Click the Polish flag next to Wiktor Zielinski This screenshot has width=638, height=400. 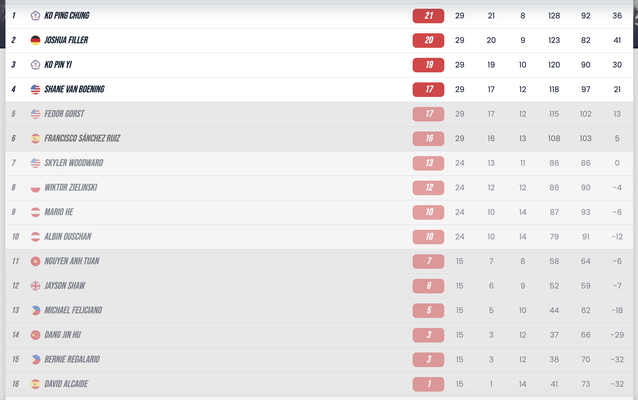[x=35, y=187]
